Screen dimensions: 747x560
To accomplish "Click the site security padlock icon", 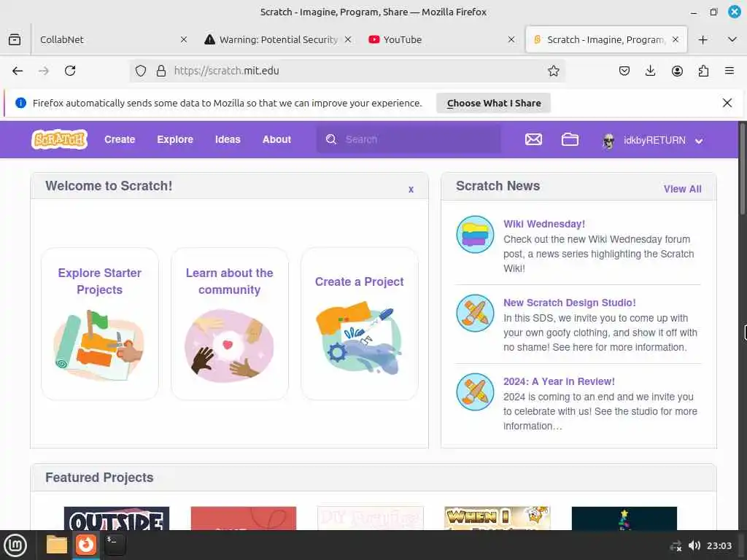I will [161, 71].
